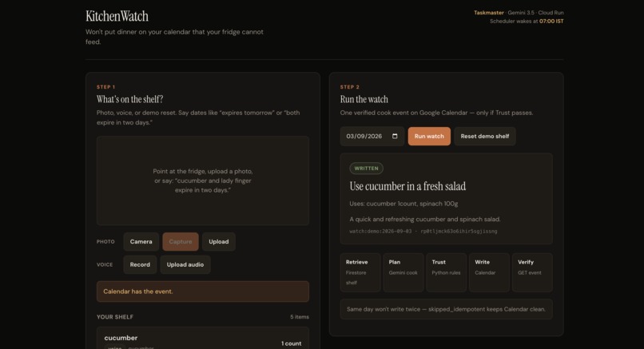Click the '07:00 IST' scheduler time
644x349 pixels.
(x=551, y=22)
